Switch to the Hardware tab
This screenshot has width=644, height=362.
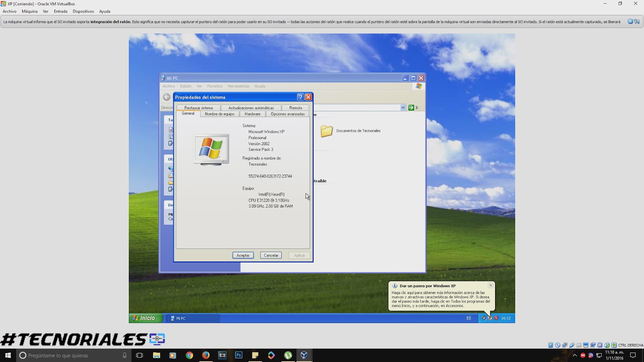point(252,114)
